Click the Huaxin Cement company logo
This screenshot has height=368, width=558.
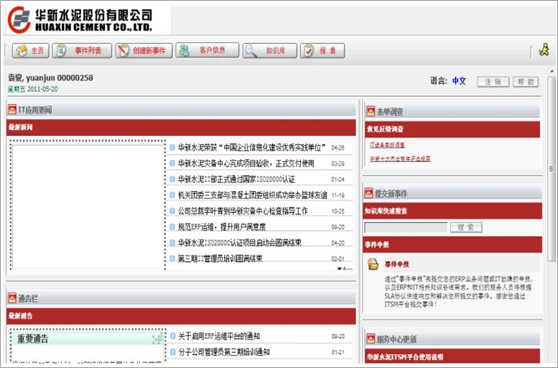pyautogui.click(x=80, y=20)
